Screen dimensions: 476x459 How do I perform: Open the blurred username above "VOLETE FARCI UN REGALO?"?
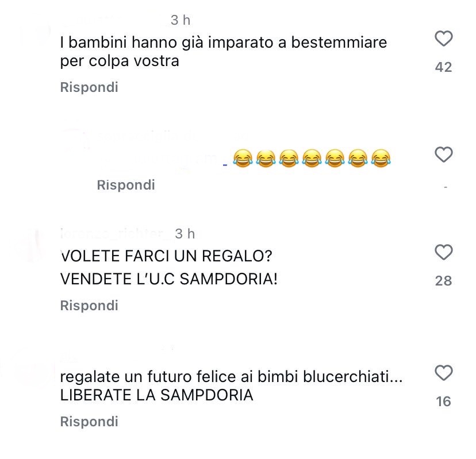click(114, 233)
